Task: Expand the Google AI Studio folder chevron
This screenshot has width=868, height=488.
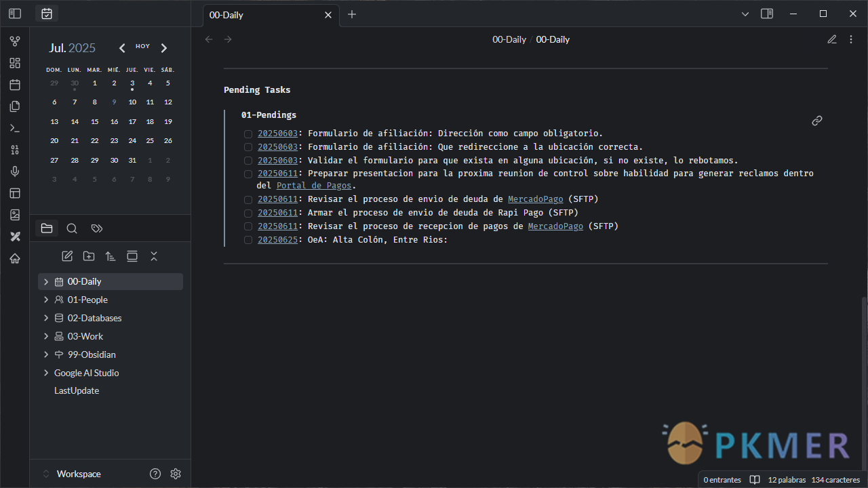Action: [46, 373]
